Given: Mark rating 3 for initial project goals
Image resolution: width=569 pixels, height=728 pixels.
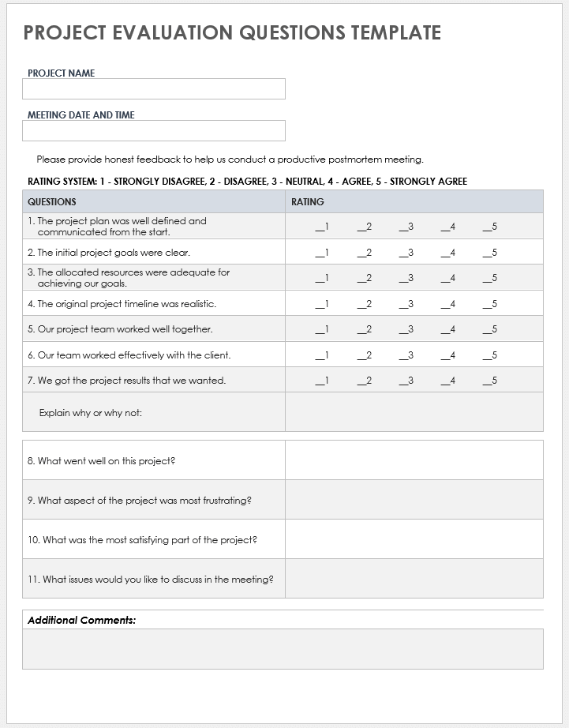Looking at the screenshot, I should 406,253.
